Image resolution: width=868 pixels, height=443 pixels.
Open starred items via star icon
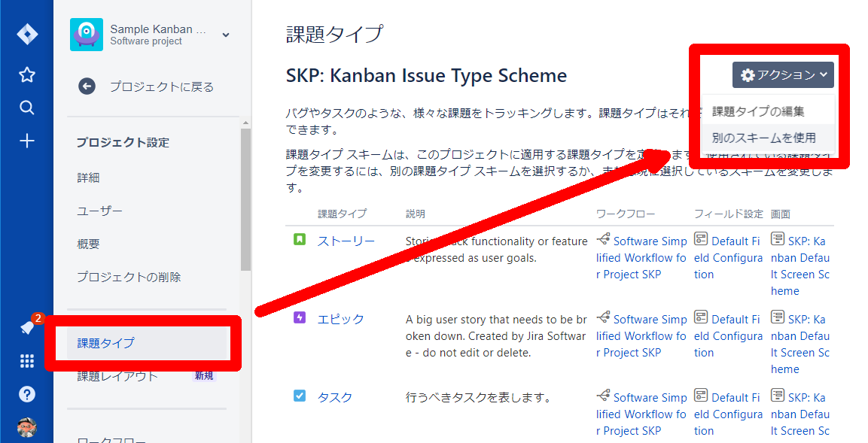tap(27, 74)
